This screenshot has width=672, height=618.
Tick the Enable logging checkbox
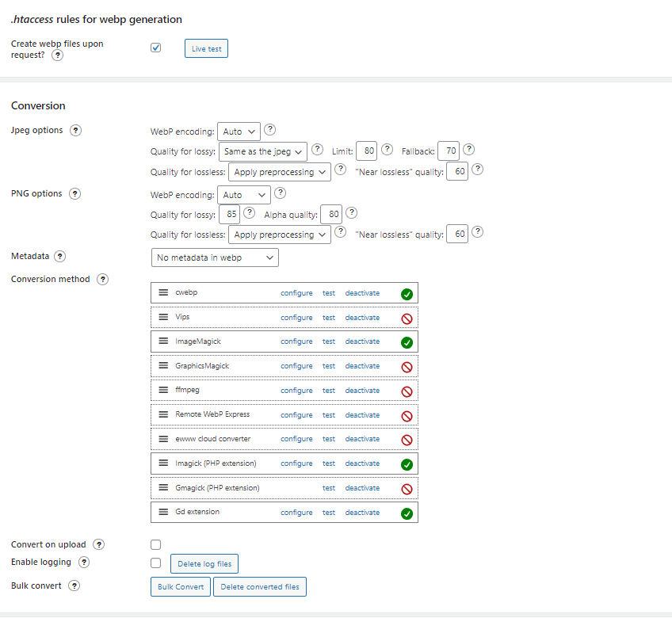pyautogui.click(x=156, y=563)
